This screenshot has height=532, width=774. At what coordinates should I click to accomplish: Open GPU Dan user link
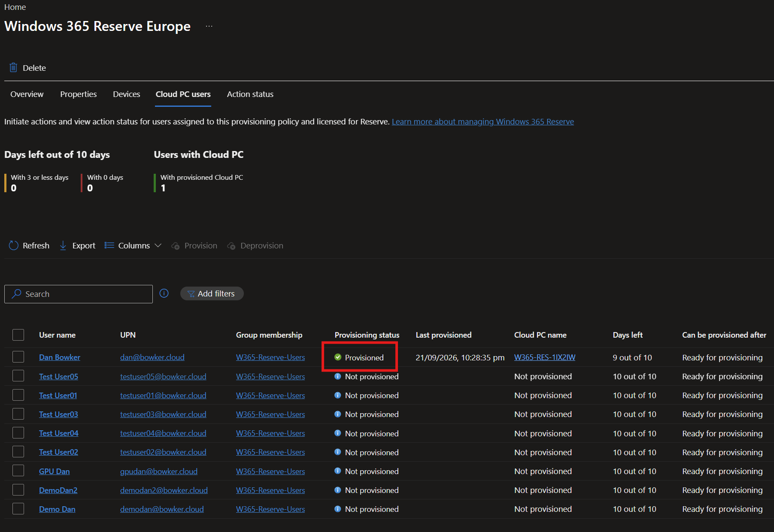point(55,471)
